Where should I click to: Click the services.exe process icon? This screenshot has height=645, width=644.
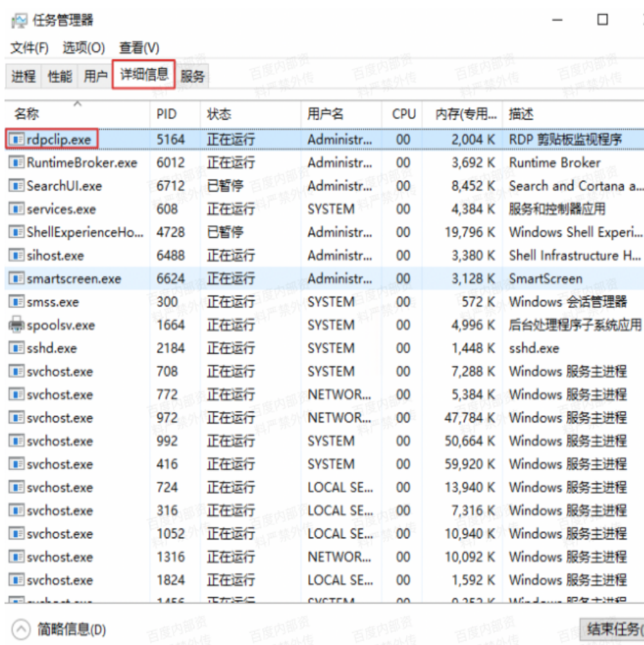[x=16, y=210]
